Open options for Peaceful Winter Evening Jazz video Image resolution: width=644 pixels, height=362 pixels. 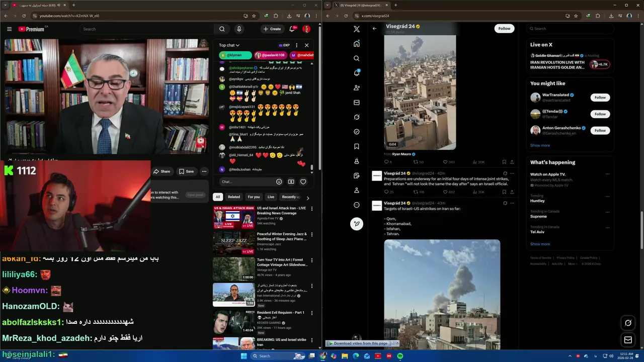(312, 235)
